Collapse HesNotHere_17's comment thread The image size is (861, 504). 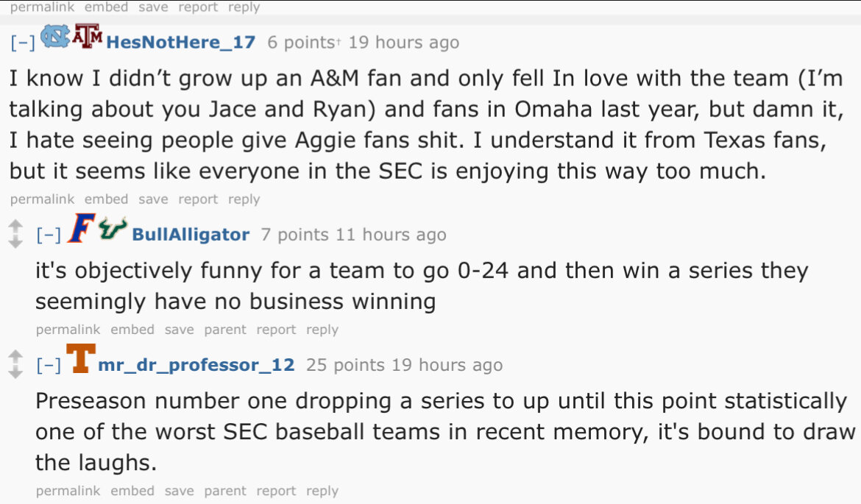point(23,43)
